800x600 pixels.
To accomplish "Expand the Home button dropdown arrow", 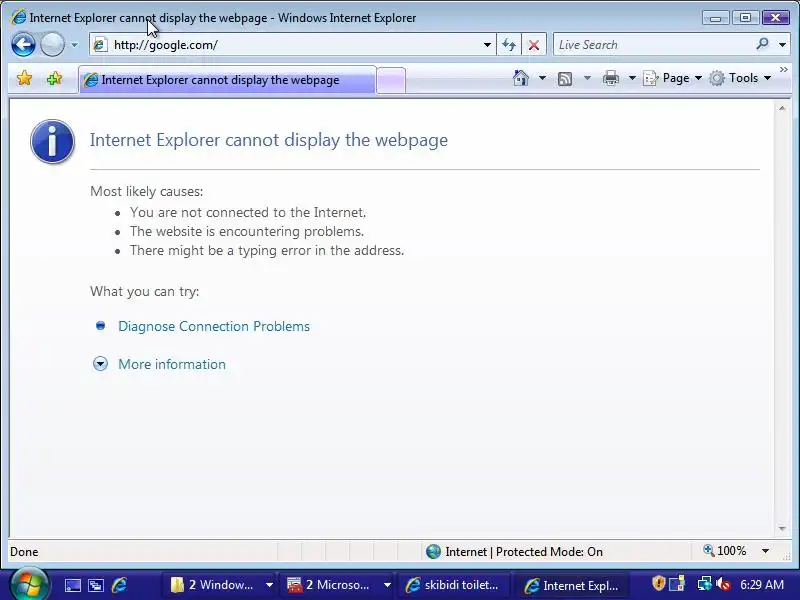I will tap(542, 78).
